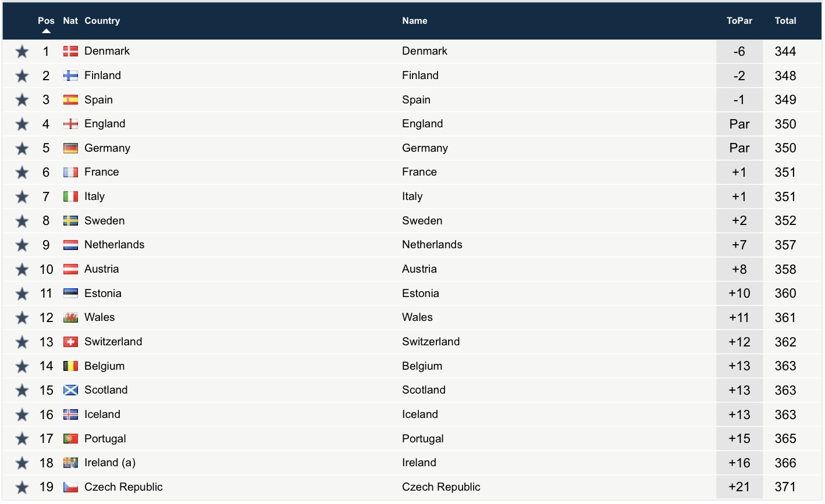Screen dimensions: 825x504
Task: Click the Sweden flag icon
Action: click(70, 221)
